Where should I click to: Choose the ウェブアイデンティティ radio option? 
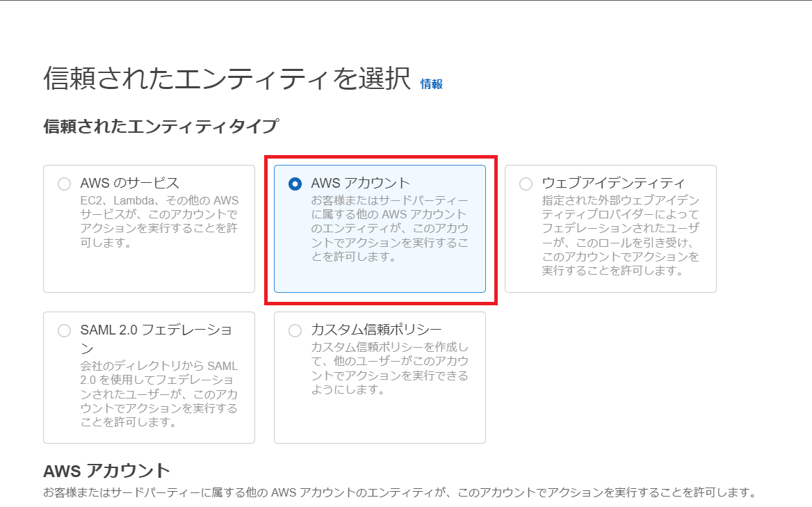(x=526, y=184)
